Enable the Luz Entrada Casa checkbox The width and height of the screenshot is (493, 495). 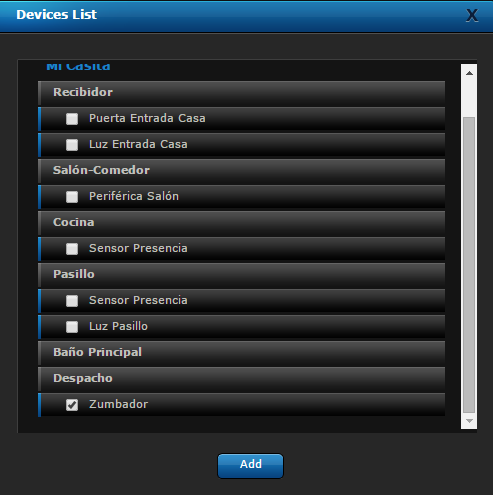tap(72, 145)
